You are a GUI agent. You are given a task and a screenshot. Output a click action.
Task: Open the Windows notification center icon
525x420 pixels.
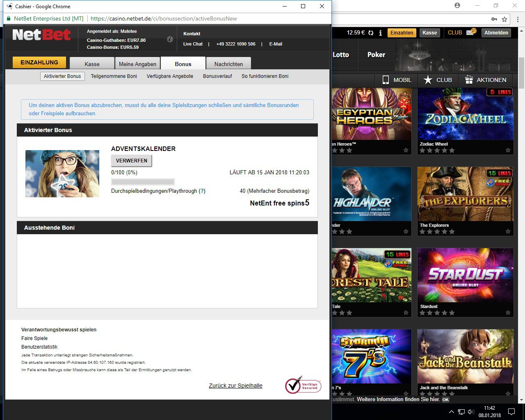point(511,411)
